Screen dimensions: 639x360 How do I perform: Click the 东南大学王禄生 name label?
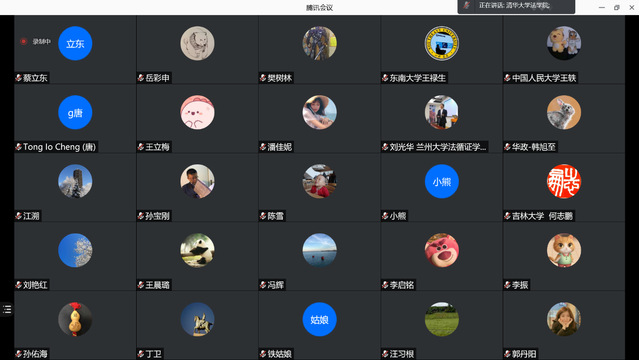point(417,78)
